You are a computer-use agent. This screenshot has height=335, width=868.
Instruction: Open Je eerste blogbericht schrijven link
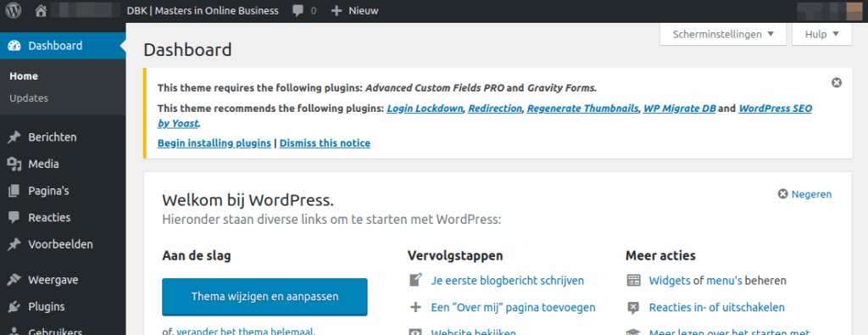pos(508,281)
